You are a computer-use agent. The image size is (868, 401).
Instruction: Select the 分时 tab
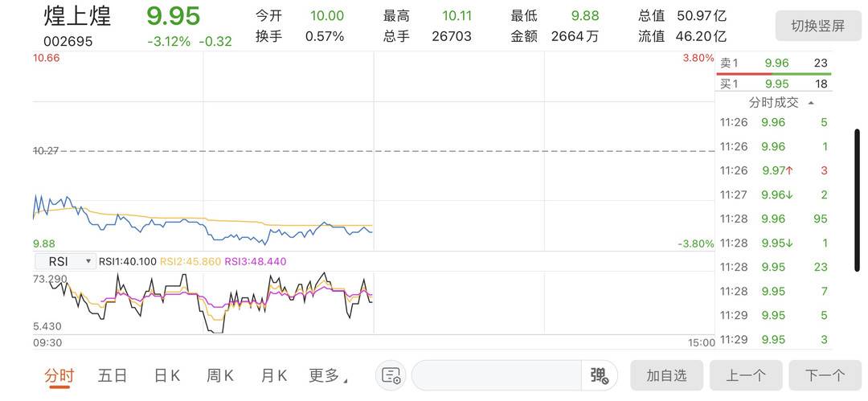pos(59,375)
